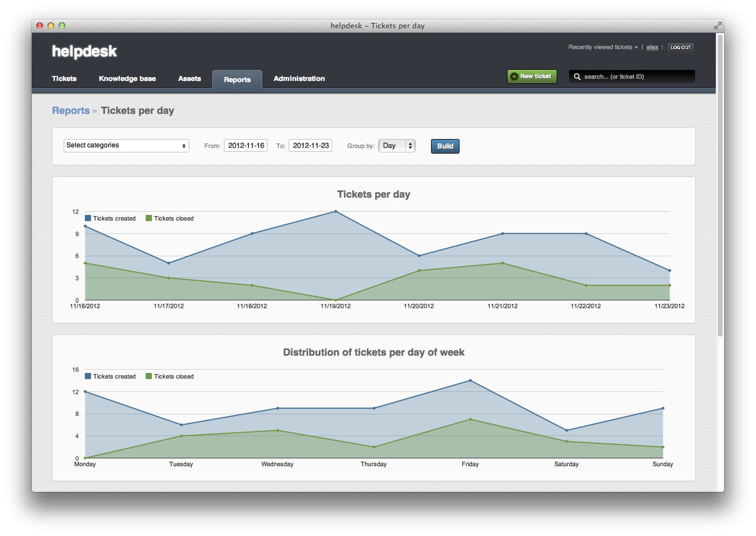Click the 11/21/2012 axis label
756x536 pixels.
(503, 306)
